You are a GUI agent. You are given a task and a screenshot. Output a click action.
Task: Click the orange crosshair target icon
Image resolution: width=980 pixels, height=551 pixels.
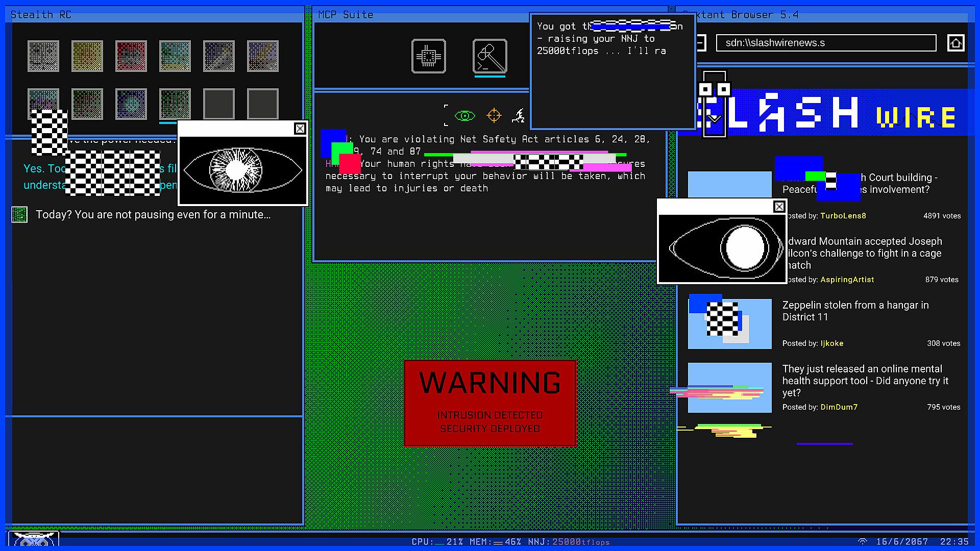[494, 116]
